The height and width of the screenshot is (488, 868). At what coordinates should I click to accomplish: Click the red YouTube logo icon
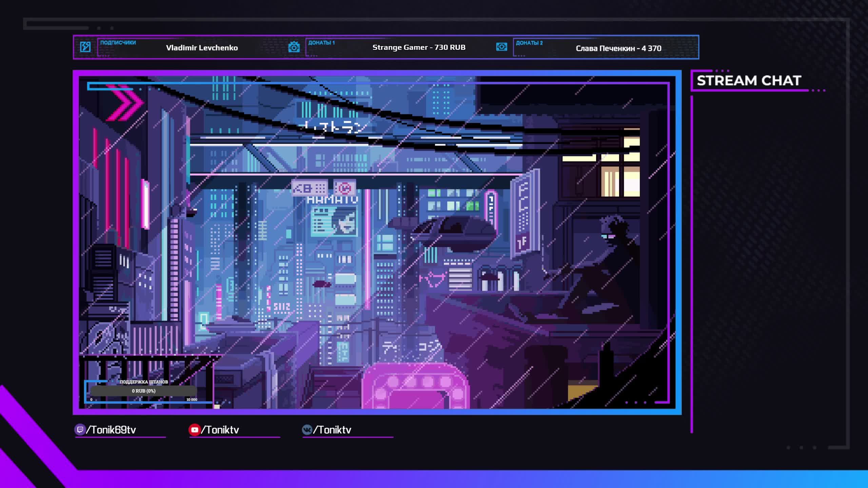[194, 430]
